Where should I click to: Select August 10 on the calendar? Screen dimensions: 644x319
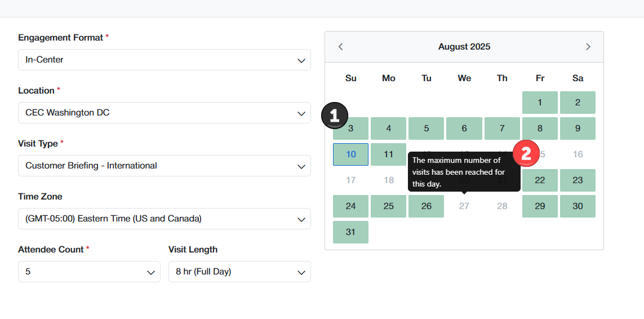350,154
